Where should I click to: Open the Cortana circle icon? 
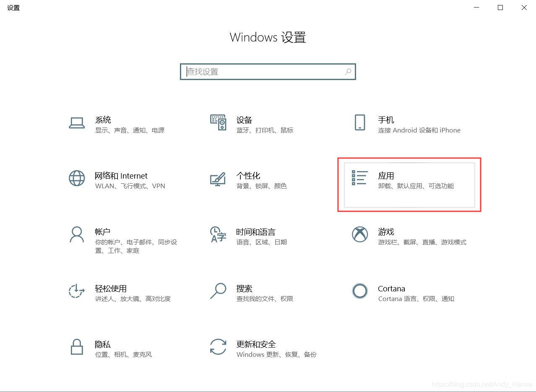tap(360, 291)
